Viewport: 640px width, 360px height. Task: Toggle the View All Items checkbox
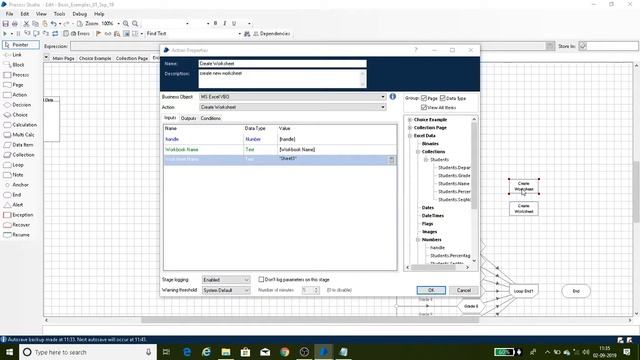click(424, 107)
